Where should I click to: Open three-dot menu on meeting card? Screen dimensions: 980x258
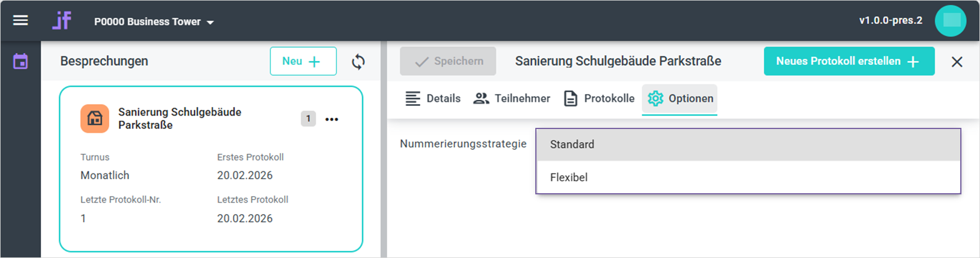[x=332, y=119]
